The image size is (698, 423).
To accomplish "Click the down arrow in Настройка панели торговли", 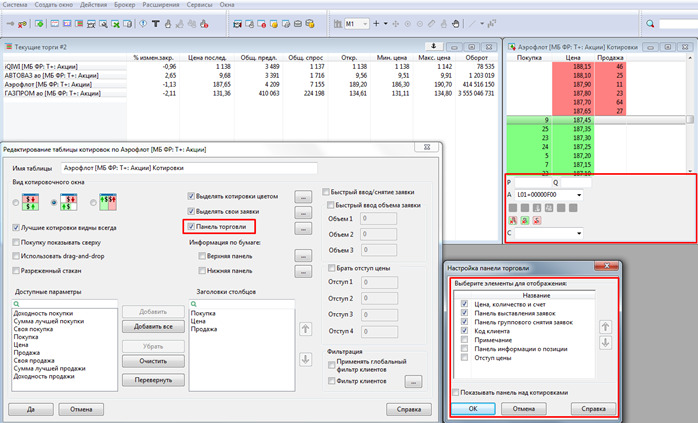I will 605,343.
